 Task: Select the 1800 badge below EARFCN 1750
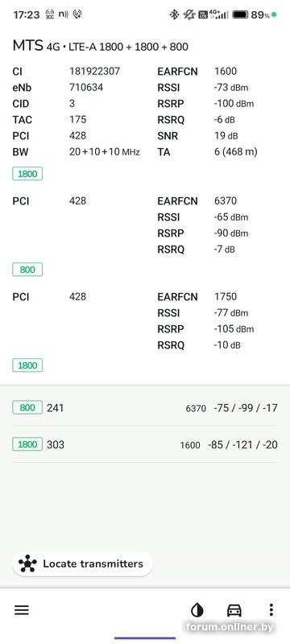click(27, 365)
